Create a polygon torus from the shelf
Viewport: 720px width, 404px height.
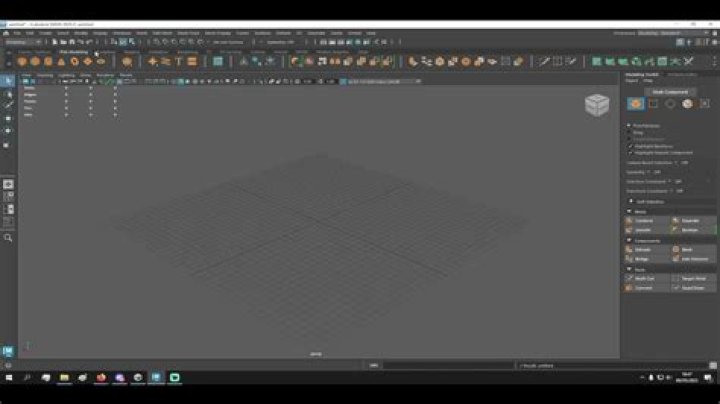(74, 62)
